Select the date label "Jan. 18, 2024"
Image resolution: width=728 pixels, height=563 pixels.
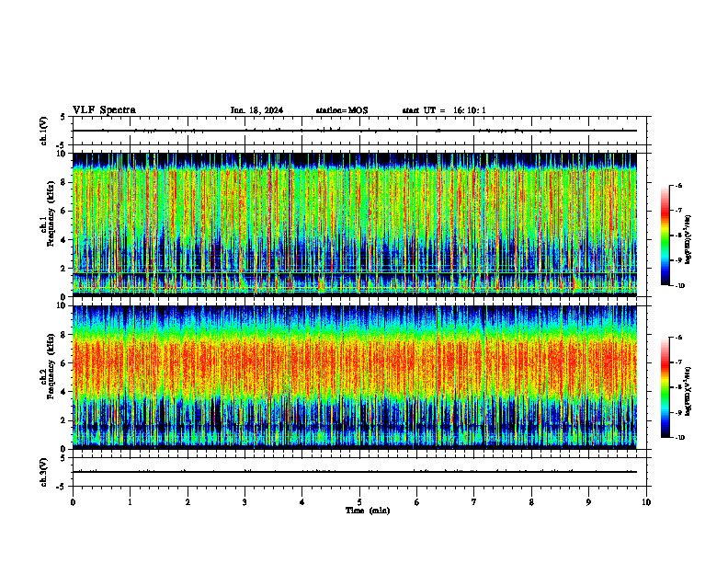click(256, 110)
